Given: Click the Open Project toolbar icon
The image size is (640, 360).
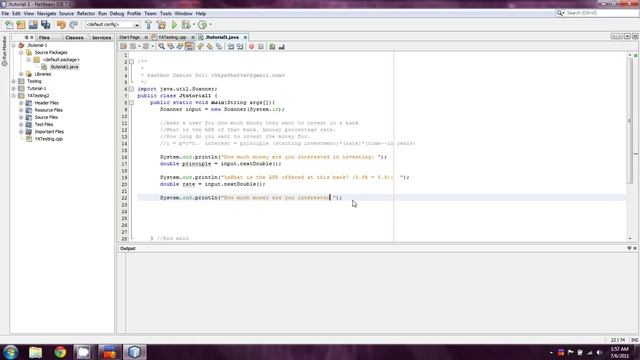Looking at the screenshot, I should click(33, 24).
